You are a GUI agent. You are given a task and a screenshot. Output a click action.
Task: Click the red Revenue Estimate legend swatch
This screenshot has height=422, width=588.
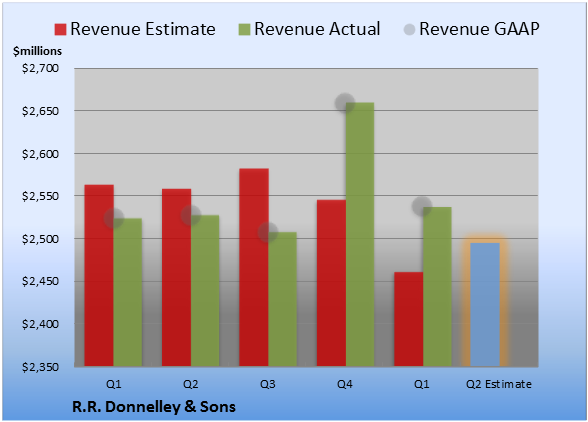click(x=60, y=29)
